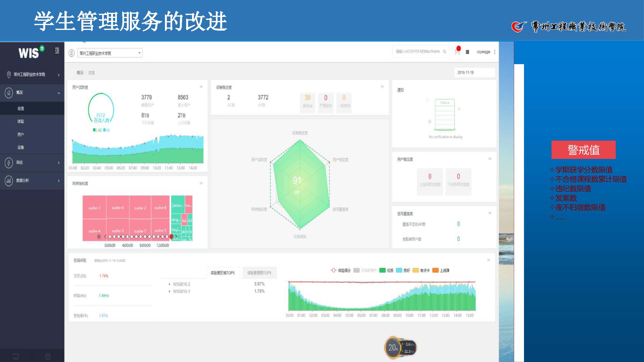Open the 常州工程职业技术学院 dropdown selector
Viewport: 644px width, 362px height.
(110, 53)
